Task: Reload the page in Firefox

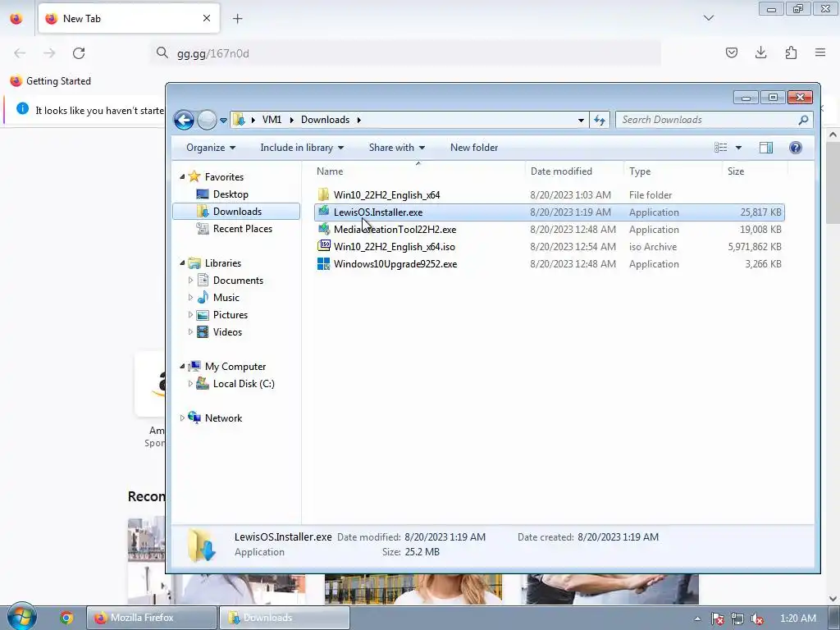Action: (x=79, y=53)
